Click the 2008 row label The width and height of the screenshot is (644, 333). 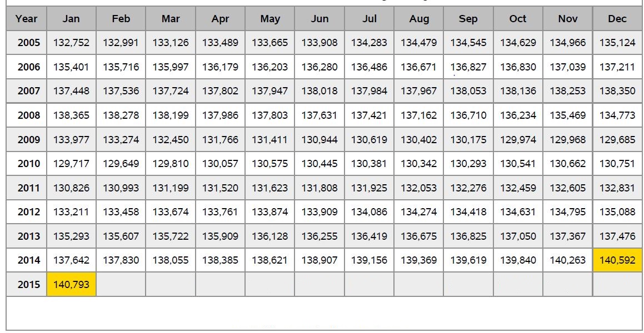tap(29, 115)
